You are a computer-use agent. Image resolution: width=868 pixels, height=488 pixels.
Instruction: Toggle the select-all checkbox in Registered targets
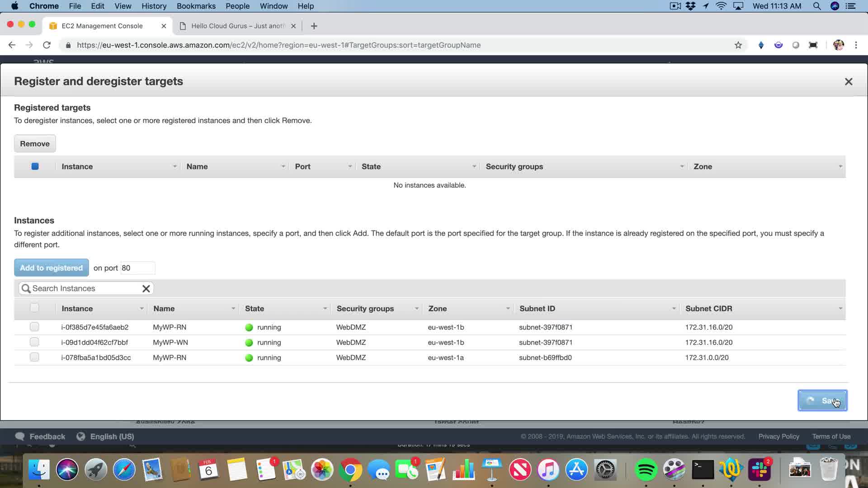(35, 166)
